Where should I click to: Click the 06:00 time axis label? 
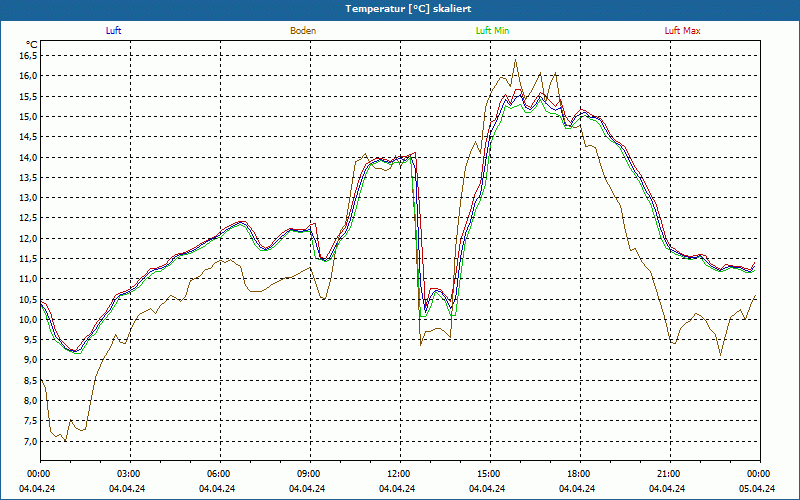pyautogui.click(x=220, y=474)
